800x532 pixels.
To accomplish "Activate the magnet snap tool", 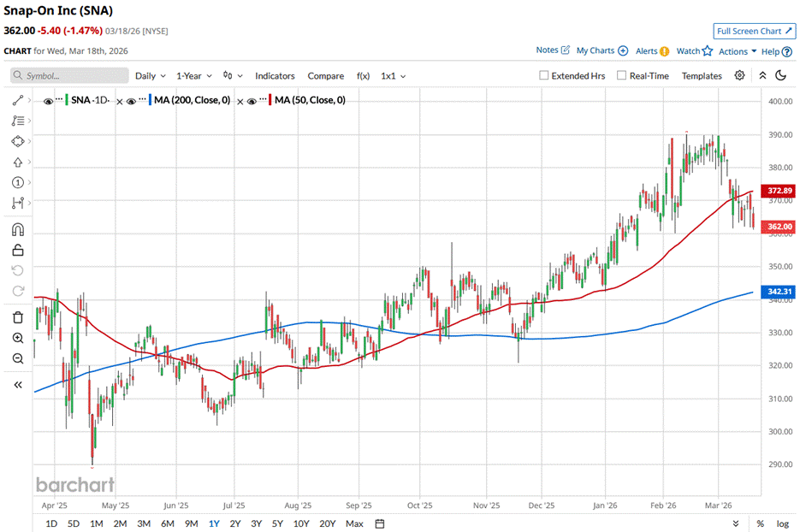I will coord(18,230).
